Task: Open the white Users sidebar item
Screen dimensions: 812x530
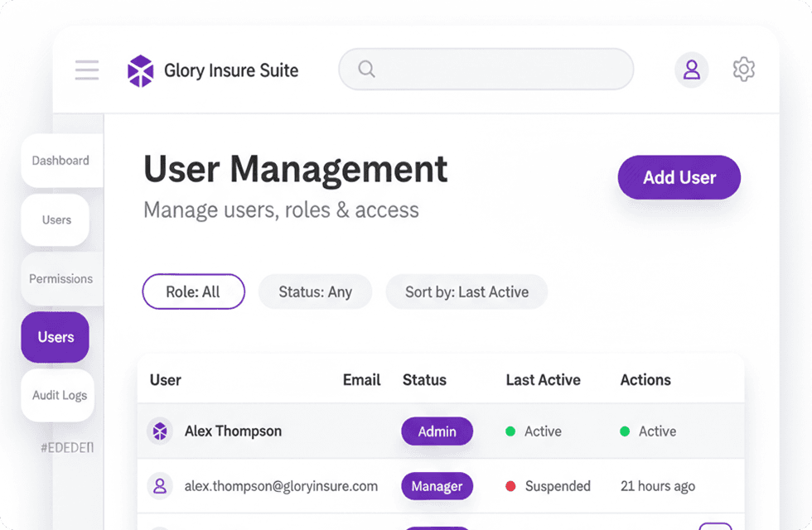Action: coord(56,220)
